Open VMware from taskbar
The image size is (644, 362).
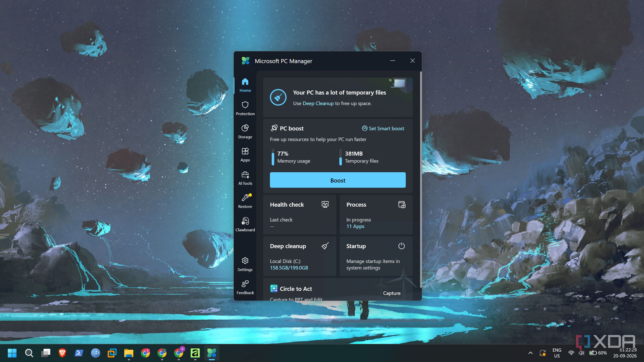(112, 353)
